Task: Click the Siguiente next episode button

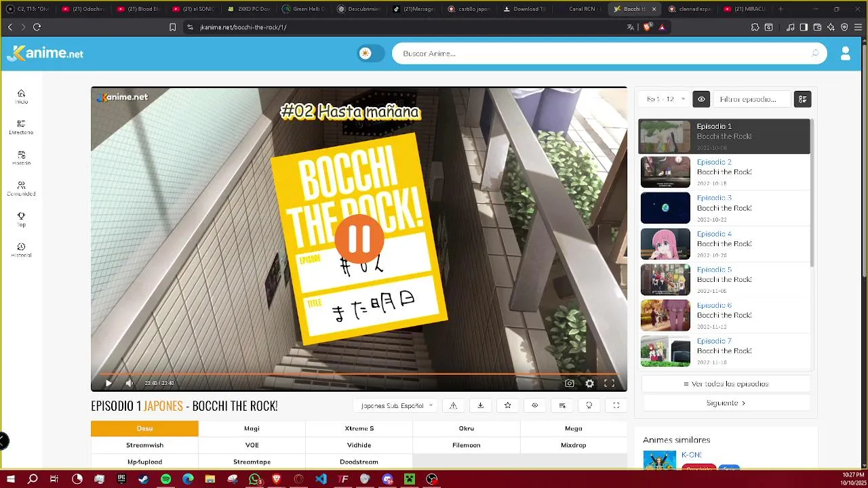Action: (x=726, y=403)
